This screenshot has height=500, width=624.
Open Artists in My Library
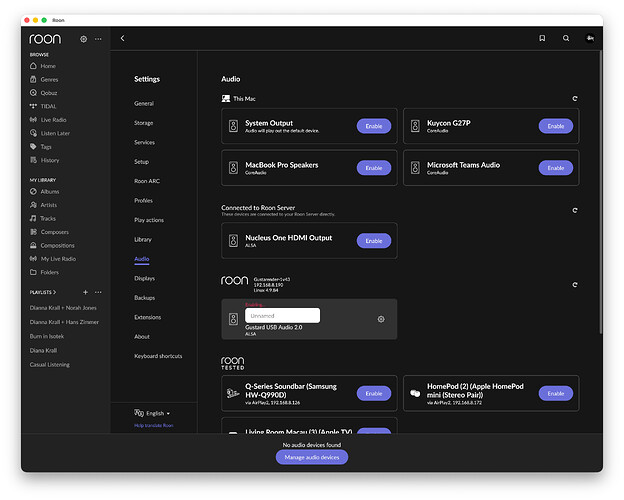coord(43,205)
